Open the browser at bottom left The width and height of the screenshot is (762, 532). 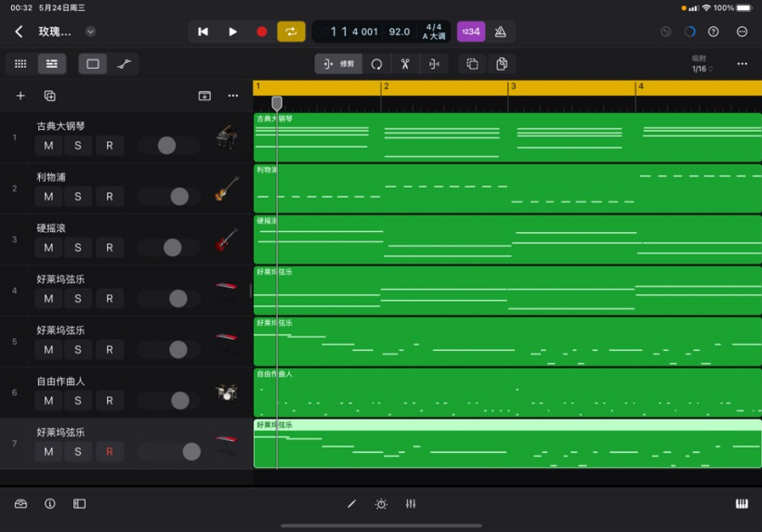[20, 504]
